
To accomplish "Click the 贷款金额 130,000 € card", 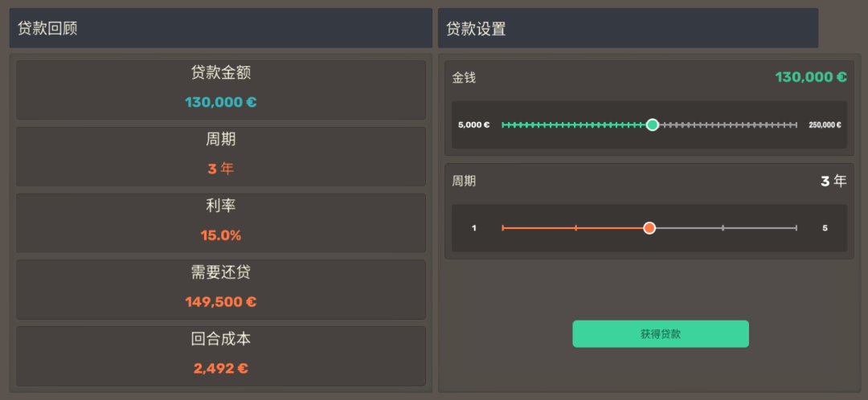I will (221, 90).
